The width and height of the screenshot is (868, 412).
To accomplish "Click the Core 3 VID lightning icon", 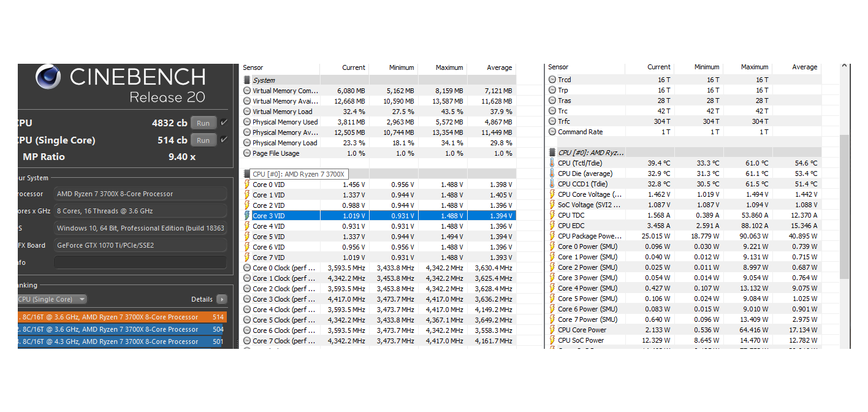I will (247, 216).
